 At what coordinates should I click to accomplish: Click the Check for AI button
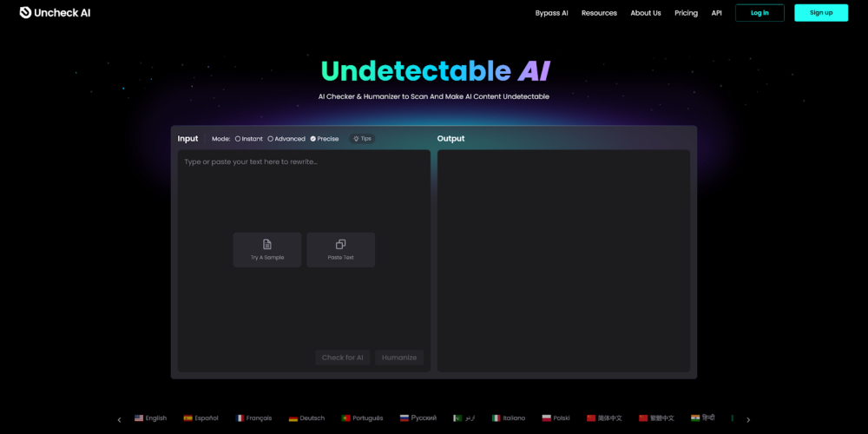[x=343, y=358]
